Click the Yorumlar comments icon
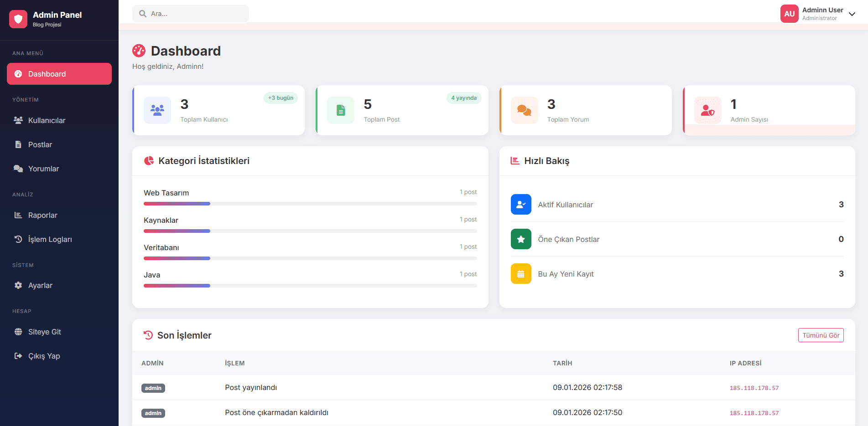Viewport: 868px width, 426px height. point(18,168)
